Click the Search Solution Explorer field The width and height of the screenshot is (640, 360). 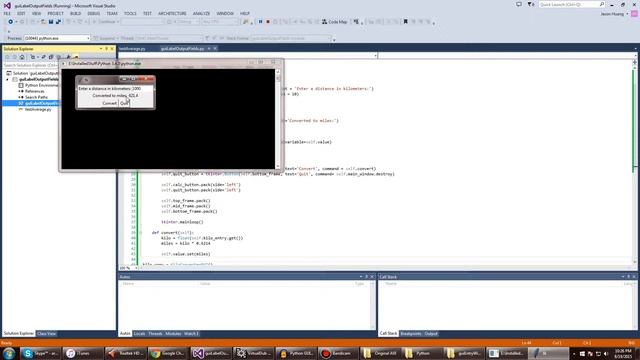coord(31,65)
